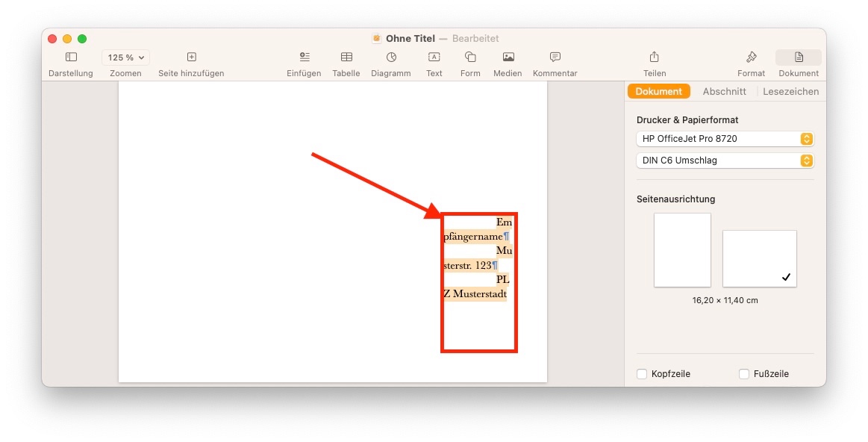This screenshot has width=868, height=442.
Task: Click the document icon beside Ohne Titel
Action: pyautogui.click(x=376, y=38)
